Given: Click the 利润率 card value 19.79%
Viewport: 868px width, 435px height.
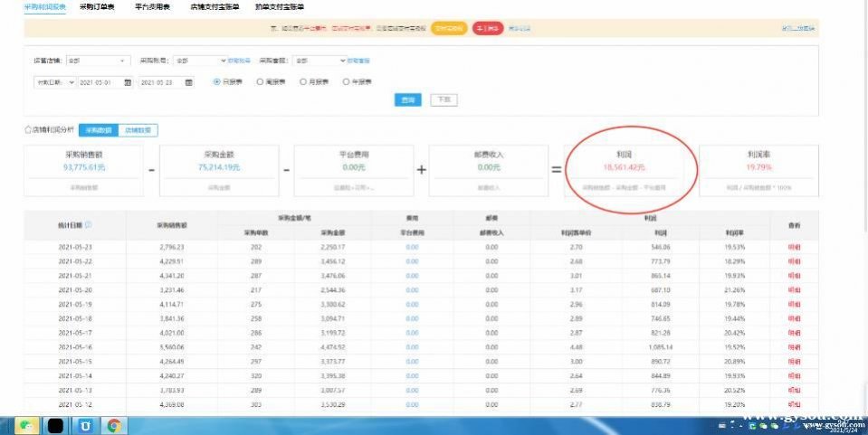Looking at the screenshot, I should coord(759,167).
